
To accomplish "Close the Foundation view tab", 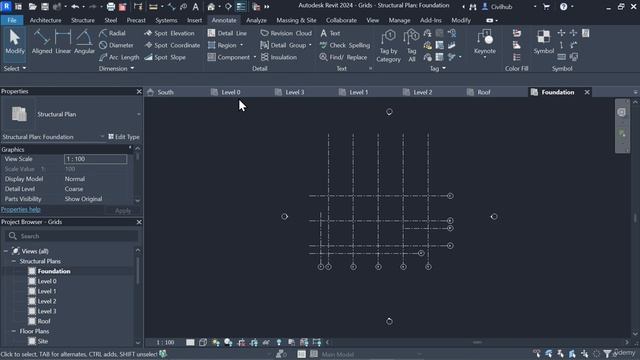I will coord(587,92).
